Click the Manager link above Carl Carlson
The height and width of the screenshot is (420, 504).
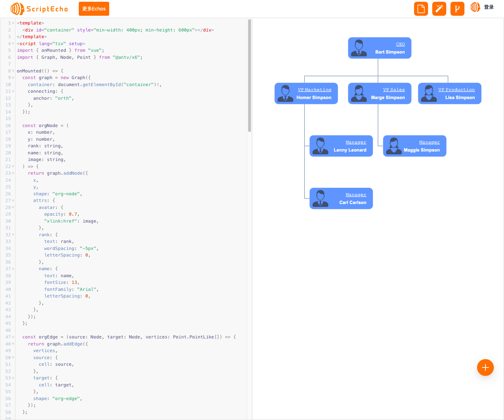tap(356, 195)
